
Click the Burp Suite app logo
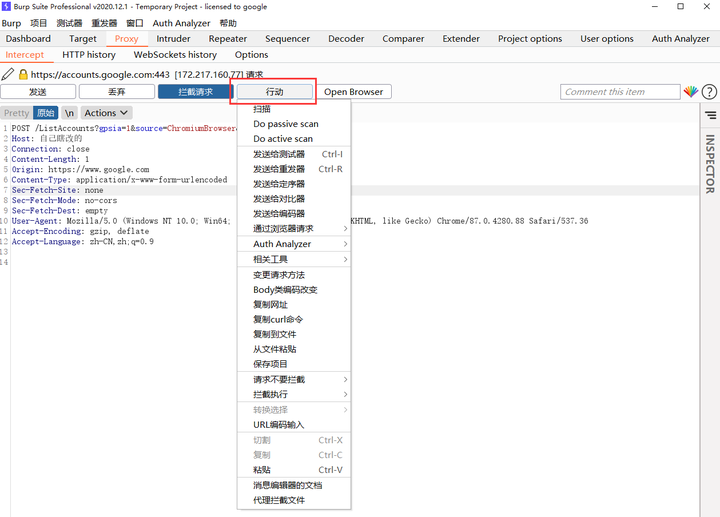click(x=6, y=6)
